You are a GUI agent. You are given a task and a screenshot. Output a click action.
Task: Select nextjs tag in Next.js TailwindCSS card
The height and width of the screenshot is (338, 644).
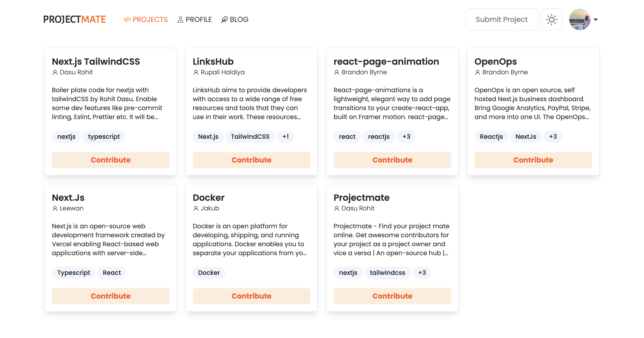66,137
